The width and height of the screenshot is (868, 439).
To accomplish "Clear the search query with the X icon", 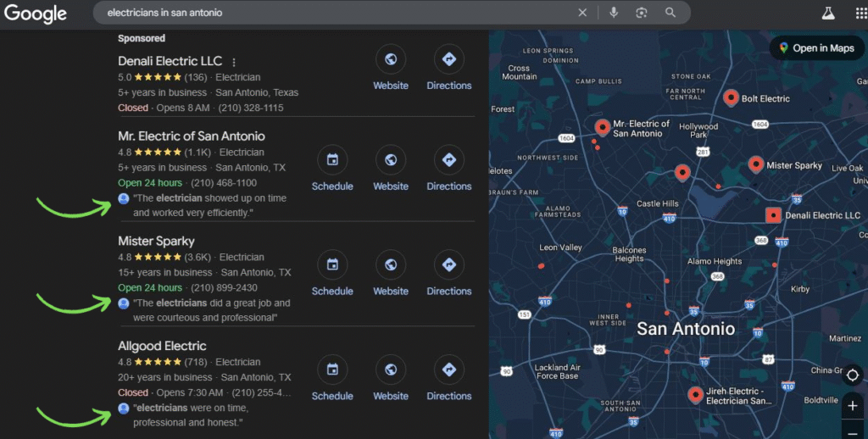I will [x=582, y=13].
